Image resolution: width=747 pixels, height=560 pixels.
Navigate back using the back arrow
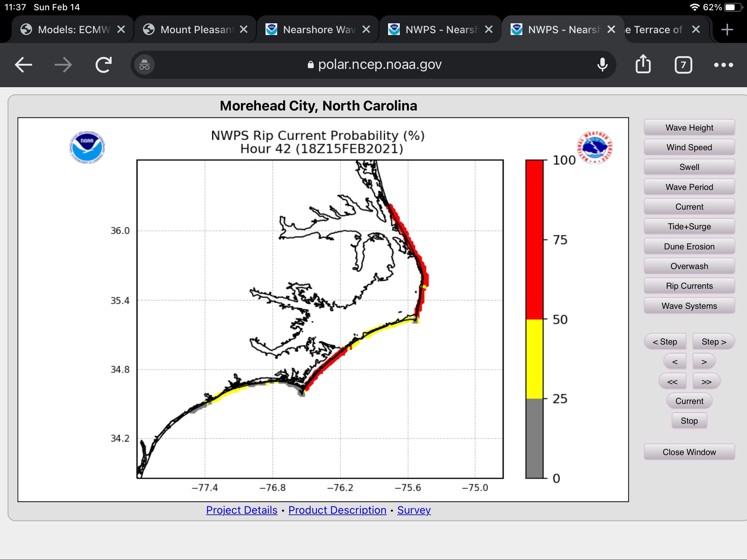[23, 65]
